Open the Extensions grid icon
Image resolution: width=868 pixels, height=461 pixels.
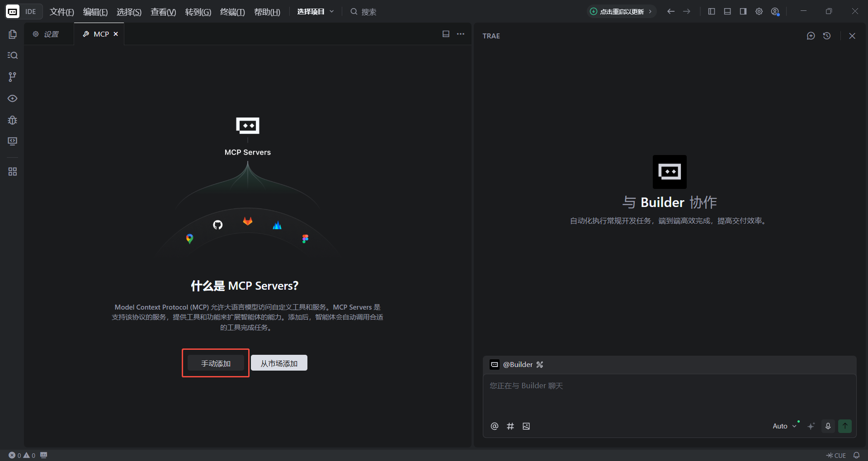pyautogui.click(x=13, y=172)
